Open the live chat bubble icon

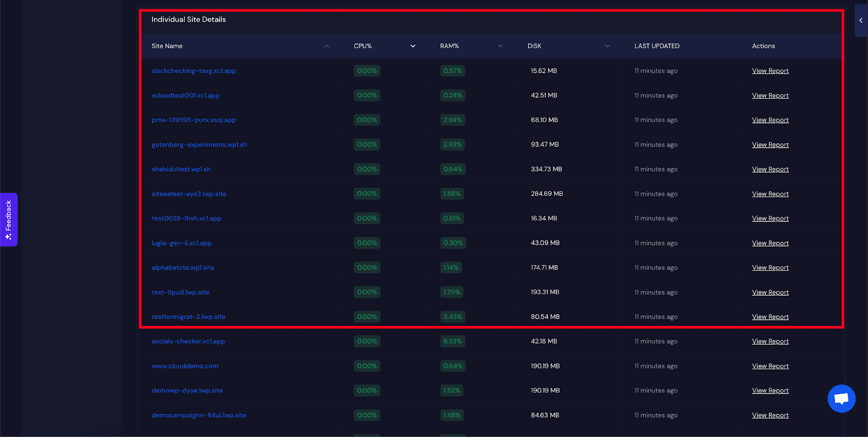tap(841, 398)
